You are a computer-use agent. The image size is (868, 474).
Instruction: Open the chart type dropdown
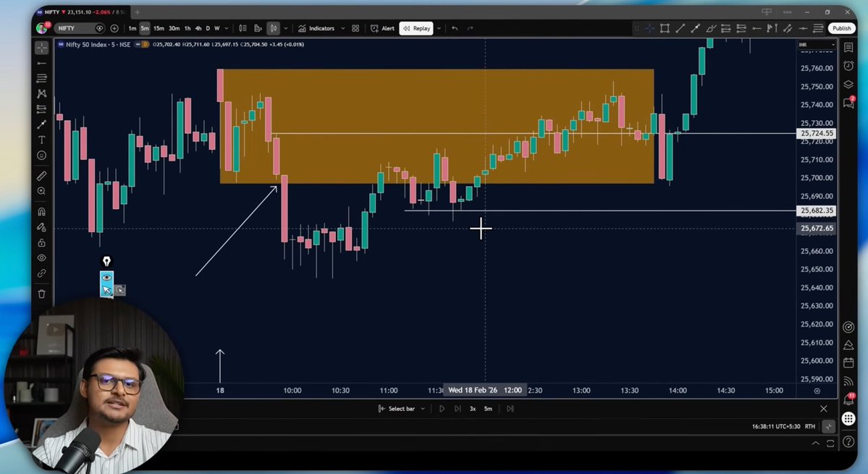tap(286, 28)
